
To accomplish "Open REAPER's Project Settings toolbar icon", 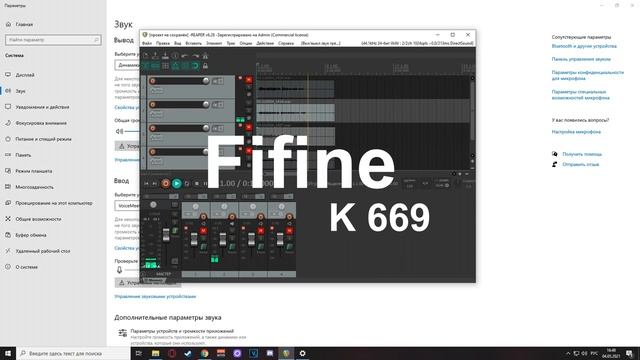I will pos(175,56).
